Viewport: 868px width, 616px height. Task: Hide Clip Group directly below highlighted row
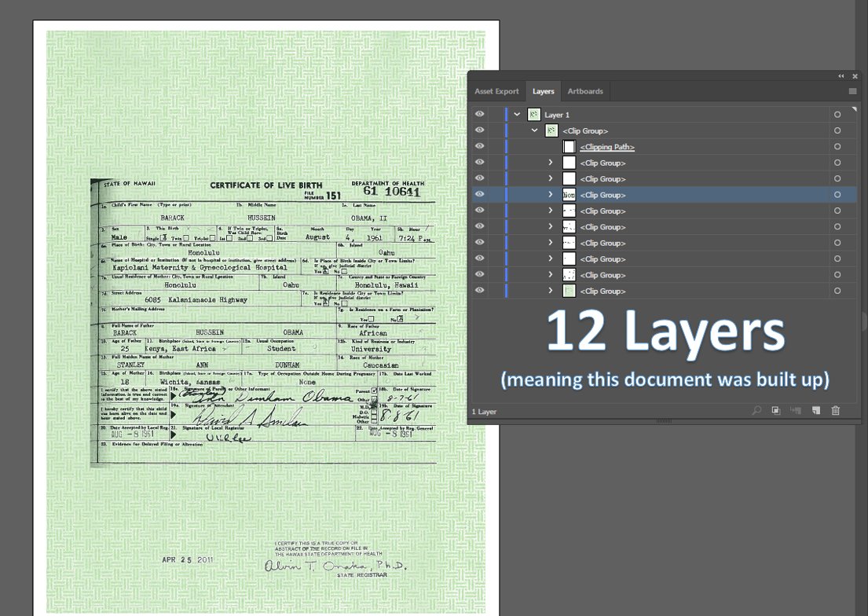tap(479, 211)
